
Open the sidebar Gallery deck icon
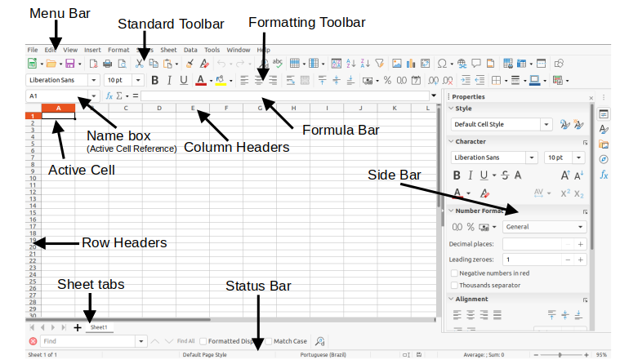pyautogui.click(x=604, y=144)
